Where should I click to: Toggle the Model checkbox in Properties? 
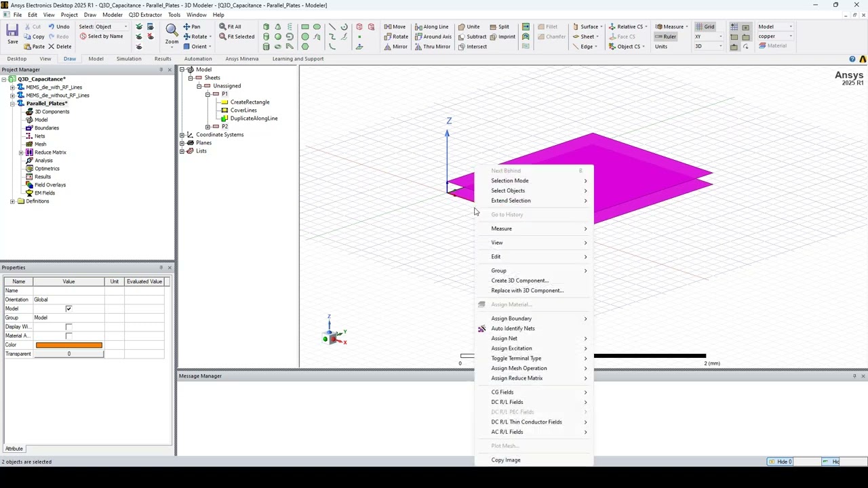tap(68, 308)
